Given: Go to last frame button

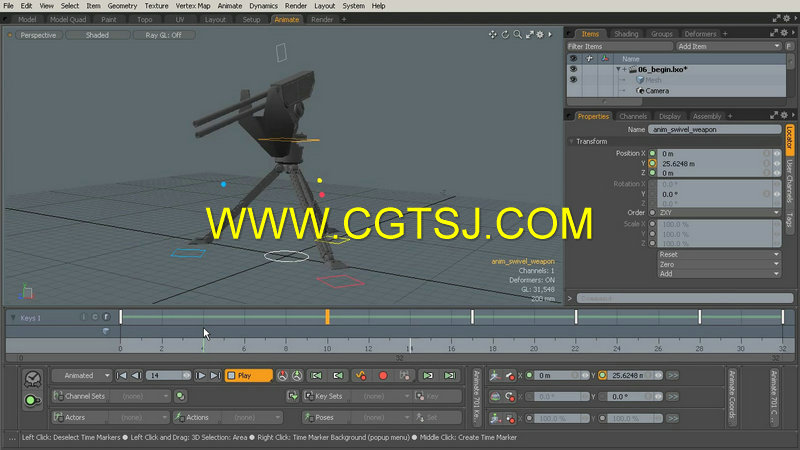Looking at the screenshot, I should click(215, 376).
